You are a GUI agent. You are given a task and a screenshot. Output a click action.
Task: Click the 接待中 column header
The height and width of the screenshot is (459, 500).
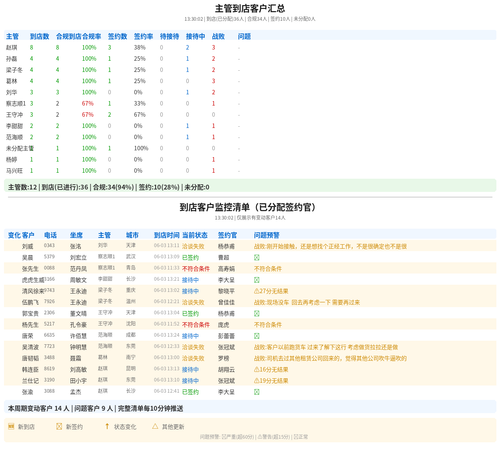coord(195,36)
